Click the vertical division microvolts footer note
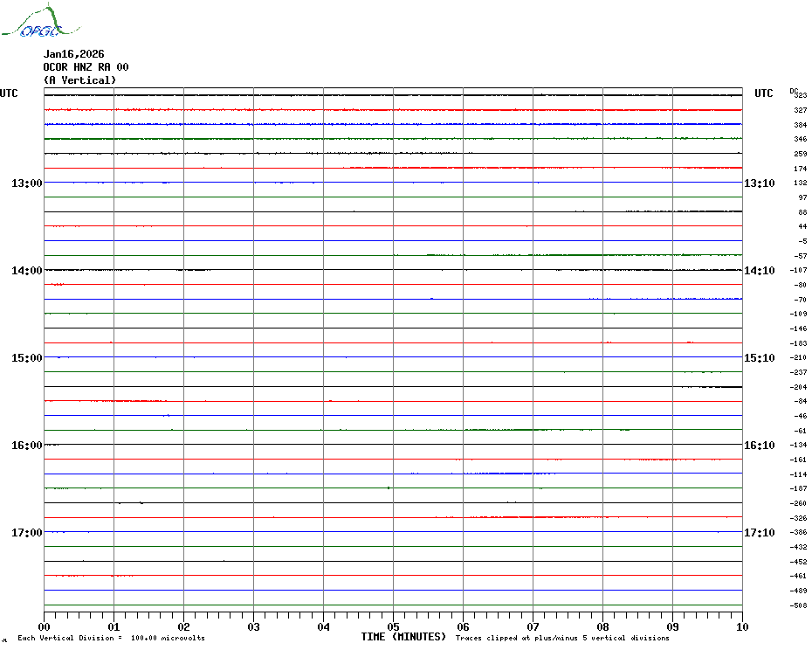Screen dimensions: 812x650 pos(111,639)
